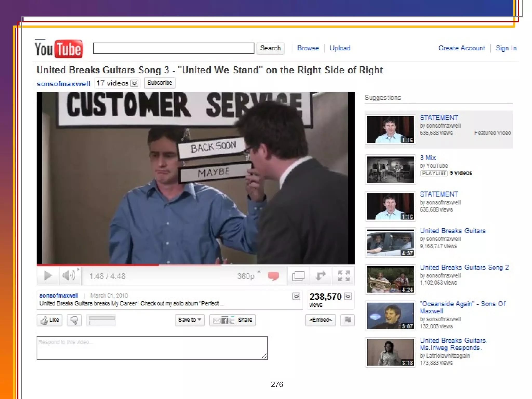Flag this video icon
This screenshot has height=399, width=532.
[348, 320]
